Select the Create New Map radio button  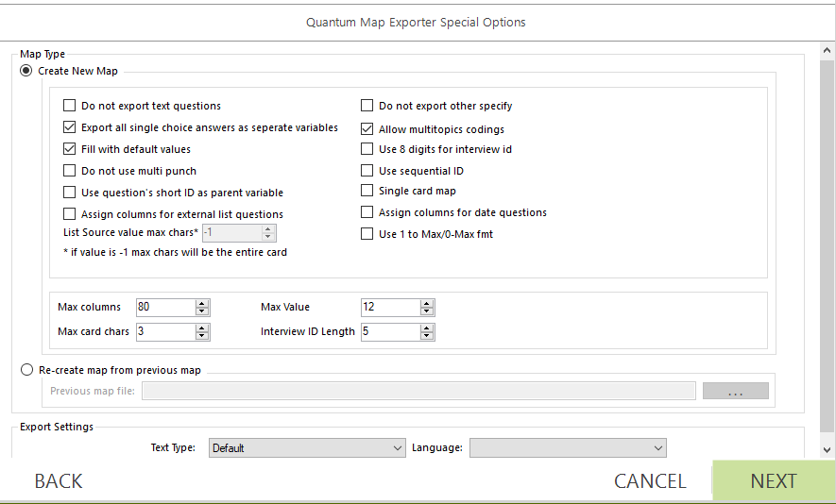pyautogui.click(x=26, y=71)
